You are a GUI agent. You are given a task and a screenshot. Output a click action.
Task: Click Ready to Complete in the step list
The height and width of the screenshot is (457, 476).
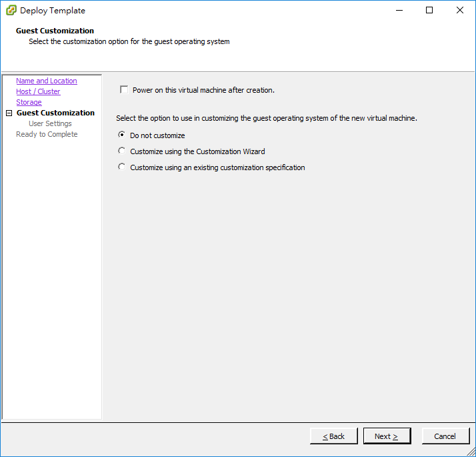[x=47, y=134]
